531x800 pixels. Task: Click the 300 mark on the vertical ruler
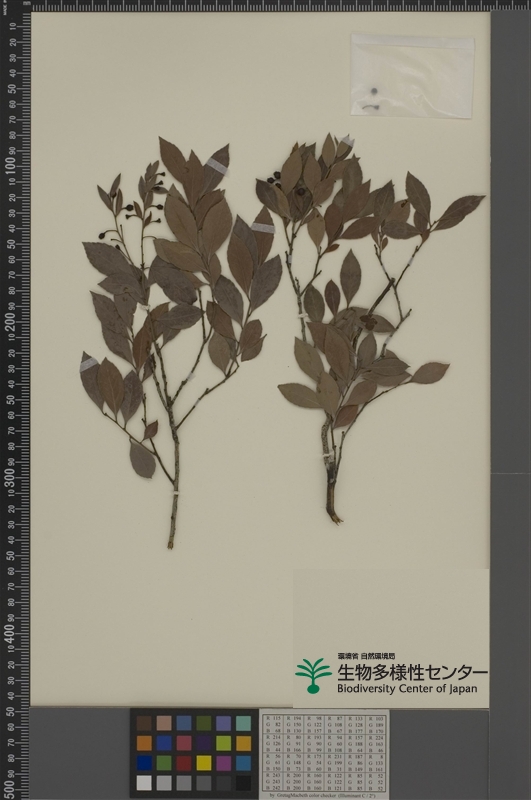pyautogui.click(x=10, y=477)
